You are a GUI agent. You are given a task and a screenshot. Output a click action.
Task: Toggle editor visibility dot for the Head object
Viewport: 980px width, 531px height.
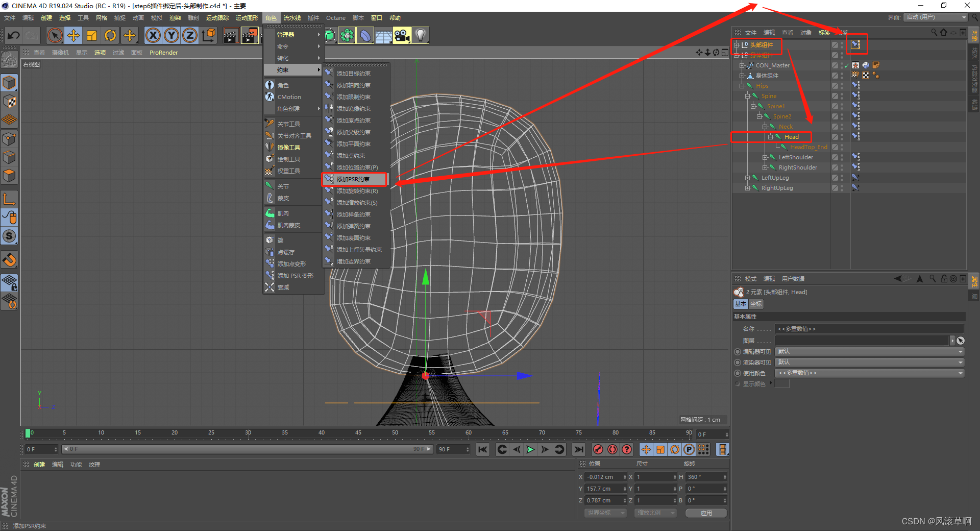(841, 135)
